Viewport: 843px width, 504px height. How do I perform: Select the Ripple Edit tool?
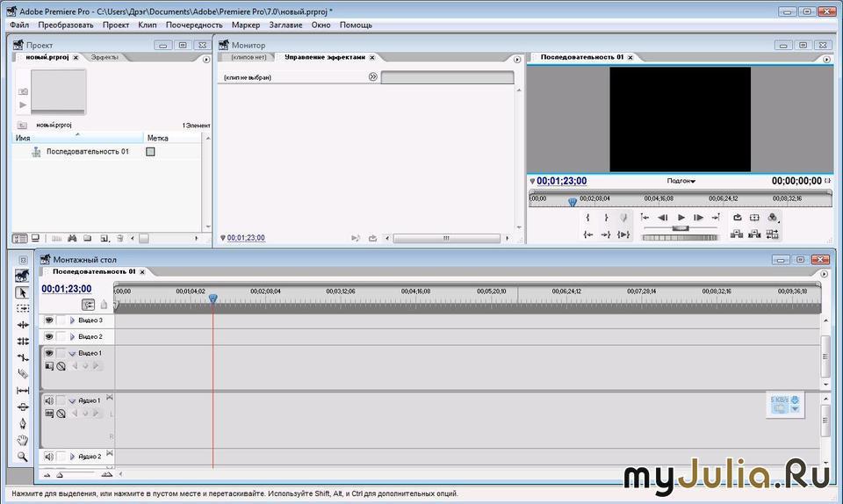pyautogui.click(x=23, y=325)
